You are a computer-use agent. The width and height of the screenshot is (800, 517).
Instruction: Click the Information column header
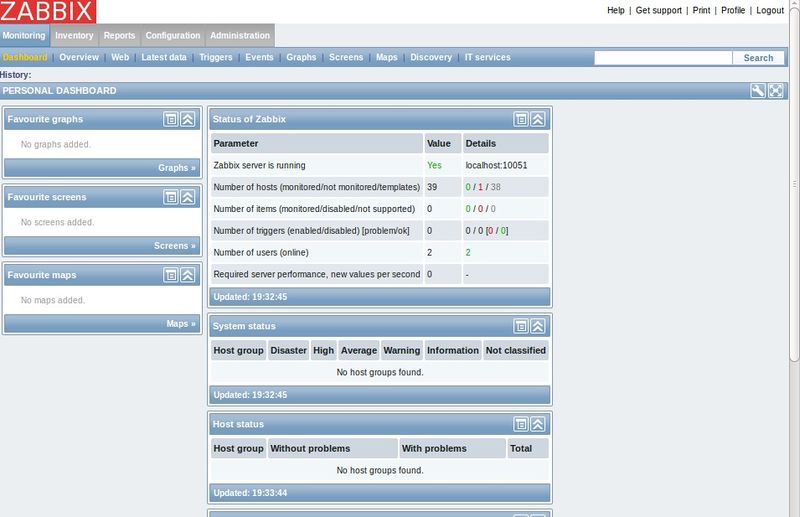(x=453, y=351)
